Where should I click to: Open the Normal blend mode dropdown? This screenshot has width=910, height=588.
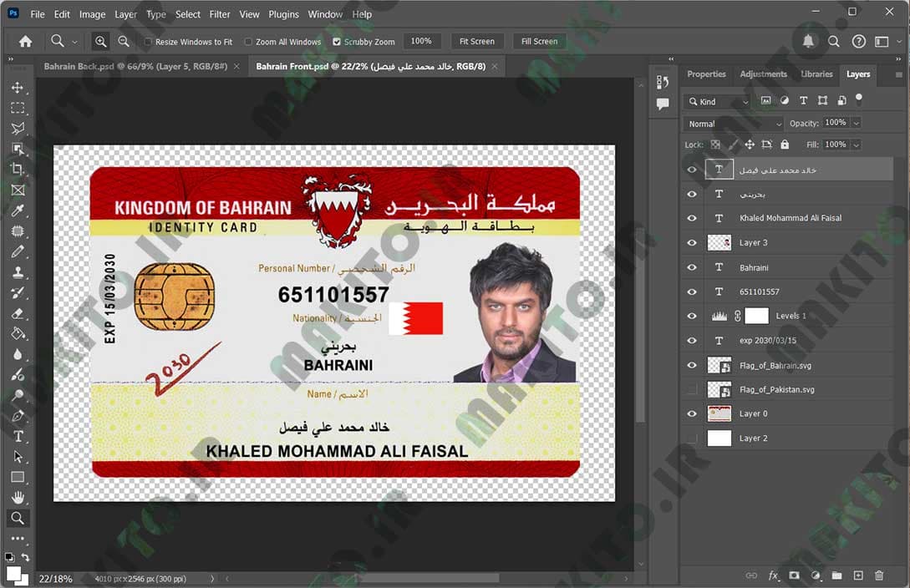tap(735, 124)
